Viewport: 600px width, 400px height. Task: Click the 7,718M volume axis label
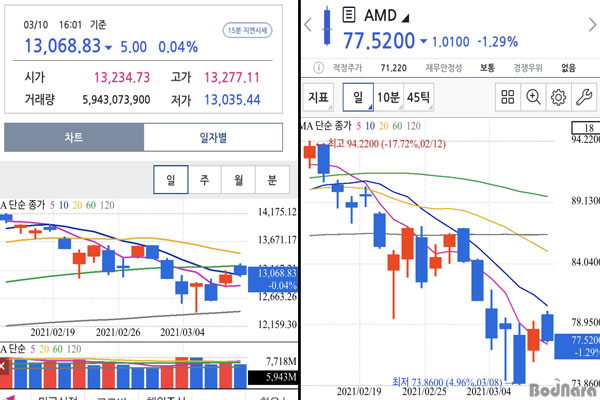(281, 361)
